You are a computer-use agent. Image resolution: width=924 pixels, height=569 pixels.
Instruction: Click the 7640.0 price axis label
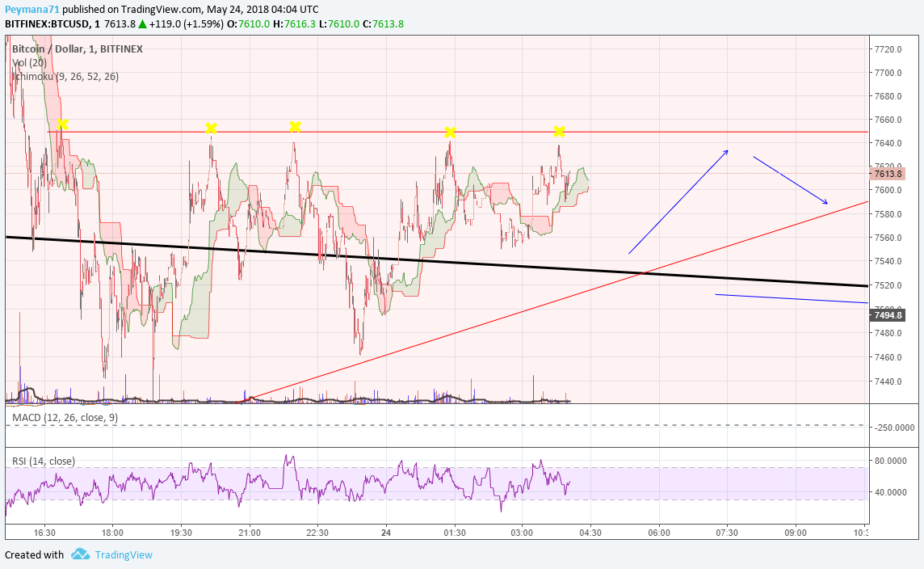pos(888,143)
